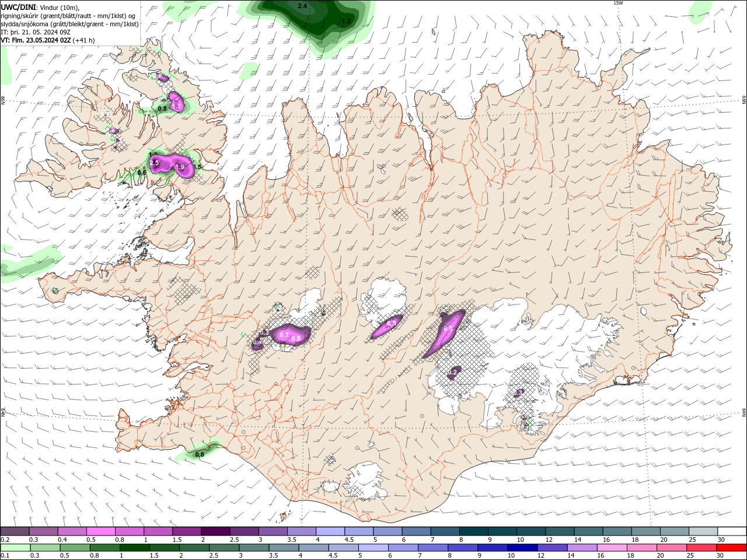Click the UWC/DINI model title text

point(18,7)
